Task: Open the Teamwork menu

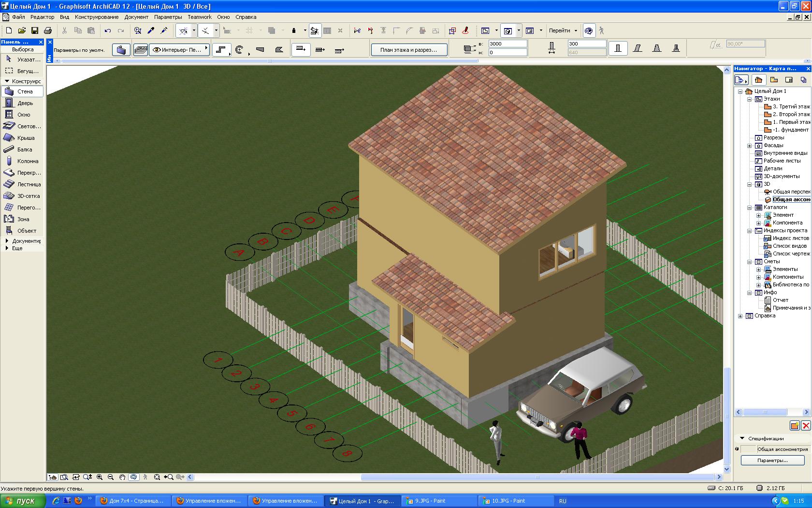Action: (x=200, y=17)
